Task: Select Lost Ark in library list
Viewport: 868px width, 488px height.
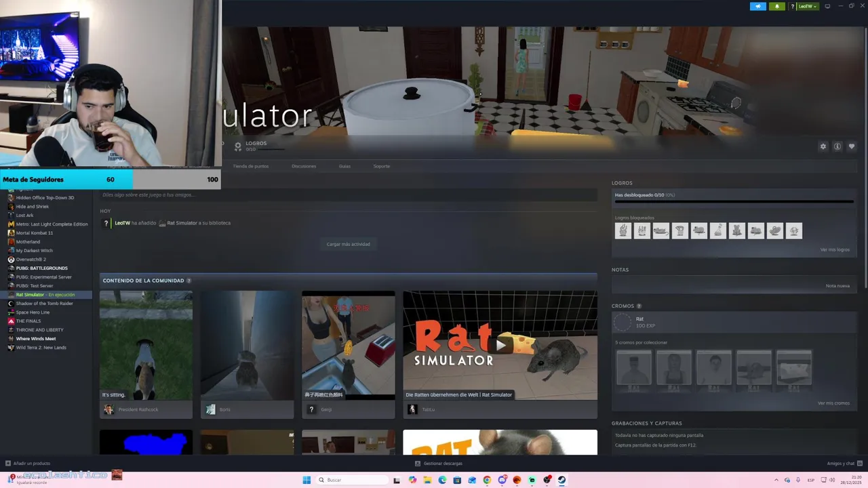Action: (24, 216)
